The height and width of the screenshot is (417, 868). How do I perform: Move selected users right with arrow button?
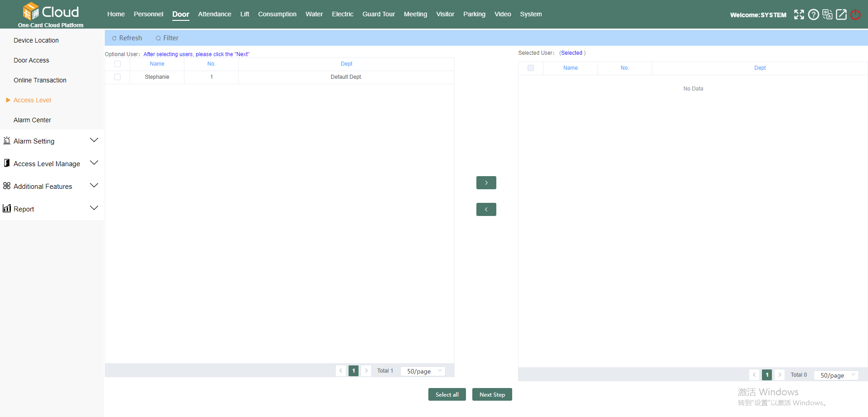486,183
